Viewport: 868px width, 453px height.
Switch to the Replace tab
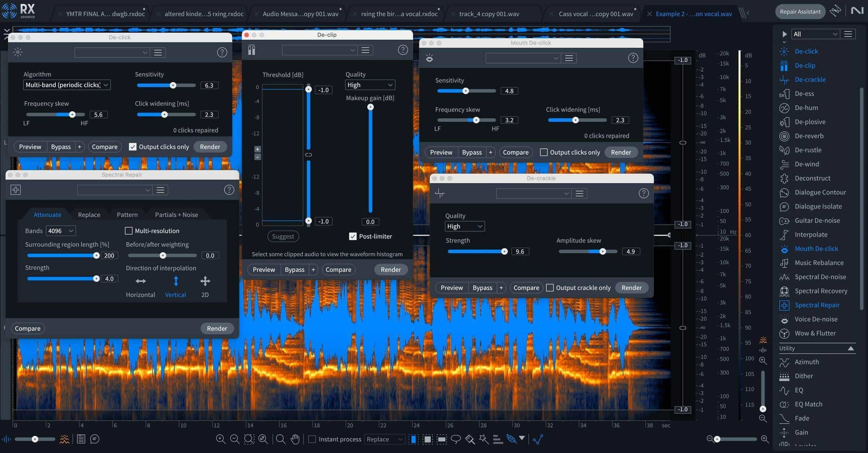pyautogui.click(x=89, y=215)
